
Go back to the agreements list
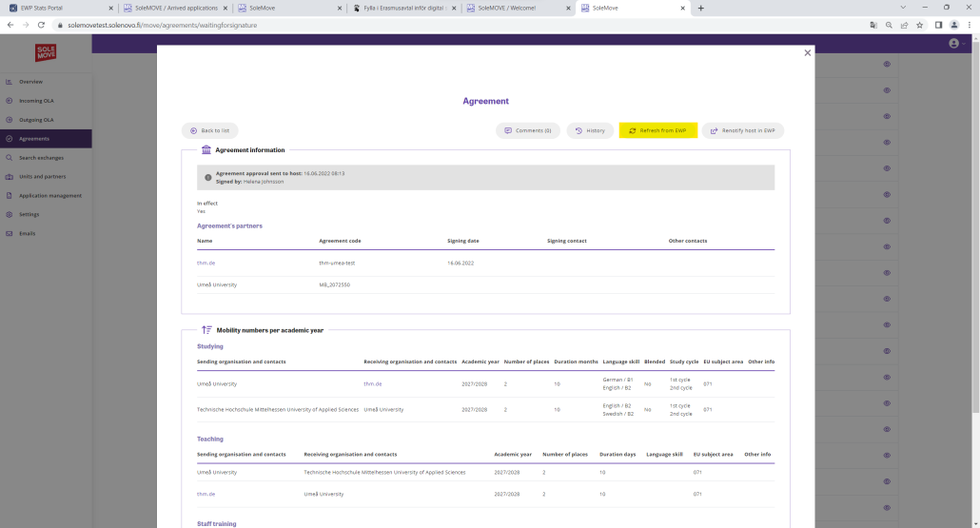click(x=210, y=130)
